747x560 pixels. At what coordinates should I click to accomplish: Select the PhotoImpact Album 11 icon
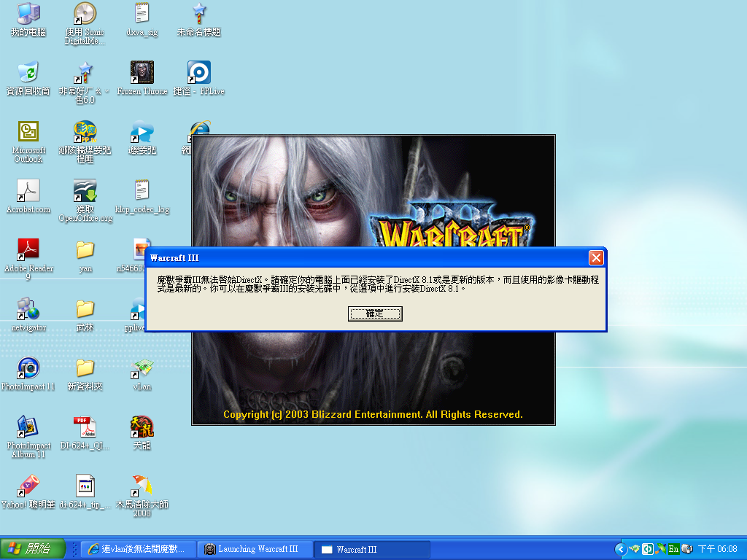[28, 437]
